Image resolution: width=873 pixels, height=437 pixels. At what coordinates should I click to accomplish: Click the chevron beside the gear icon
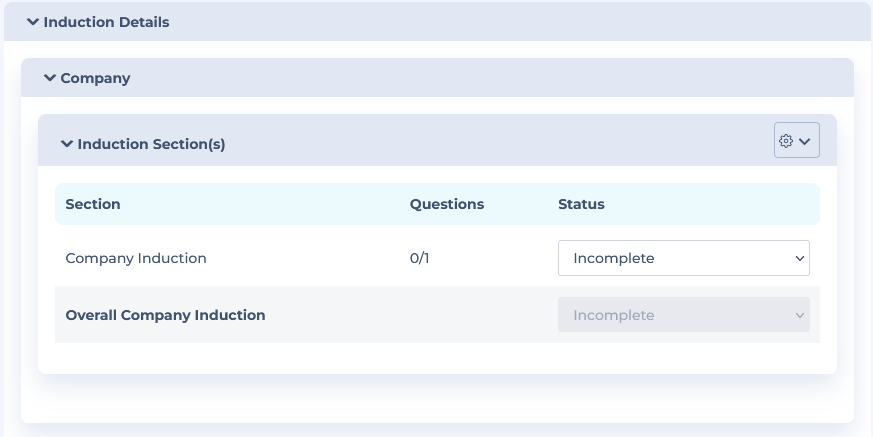tap(805, 141)
